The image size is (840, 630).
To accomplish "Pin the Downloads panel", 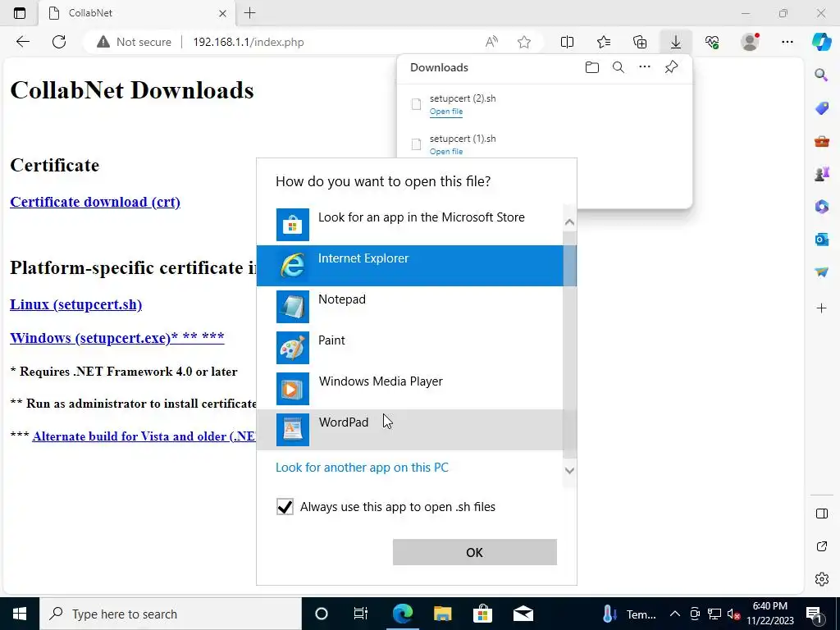I will coord(671,67).
